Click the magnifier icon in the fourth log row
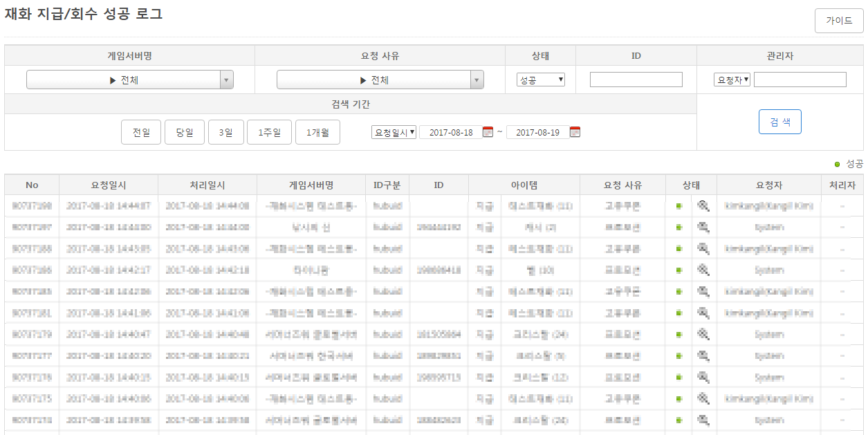This screenshot has width=868, height=435. (703, 270)
